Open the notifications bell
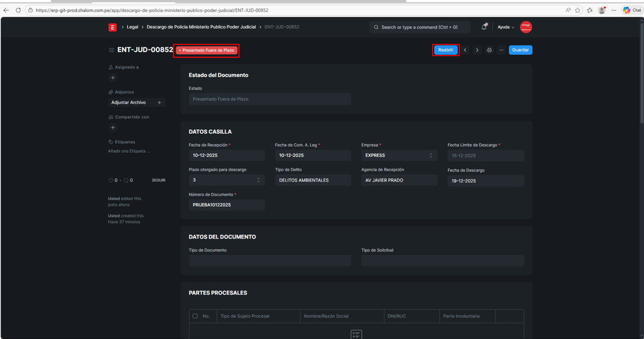The image size is (644, 339). [484, 27]
